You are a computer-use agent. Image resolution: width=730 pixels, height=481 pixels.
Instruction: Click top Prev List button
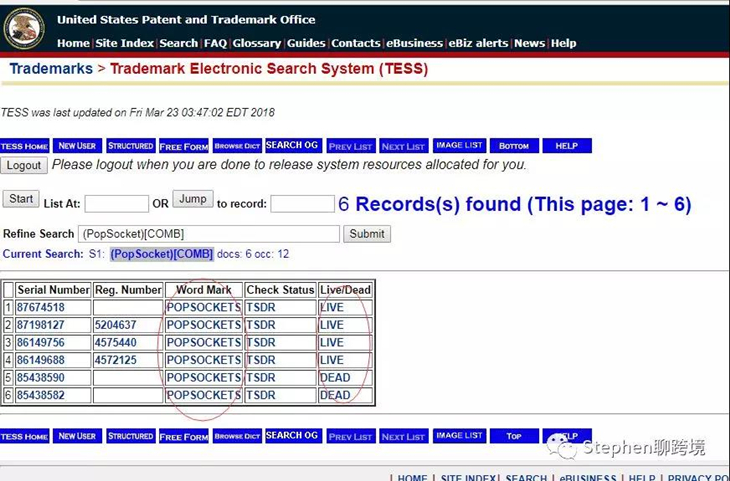[x=351, y=146]
